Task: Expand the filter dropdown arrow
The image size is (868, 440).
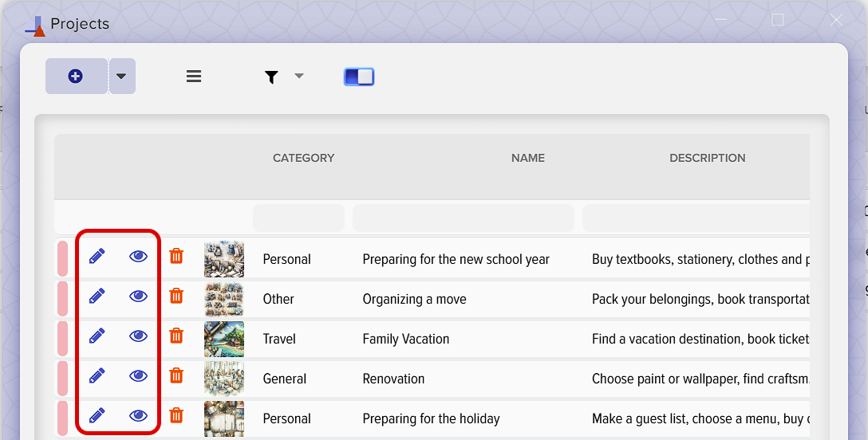Action: (299, 76)
